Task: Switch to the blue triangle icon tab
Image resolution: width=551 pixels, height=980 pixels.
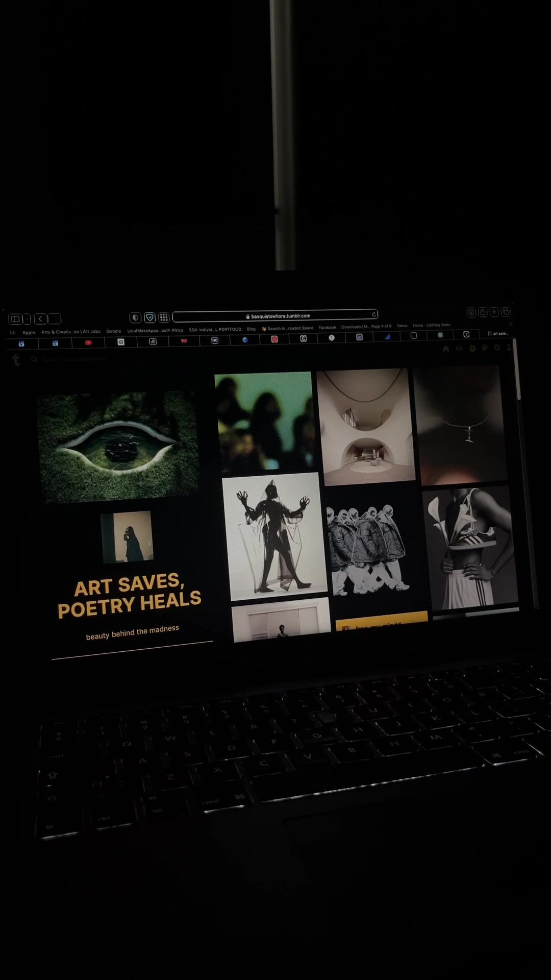Action: click(x=387, y=337)
